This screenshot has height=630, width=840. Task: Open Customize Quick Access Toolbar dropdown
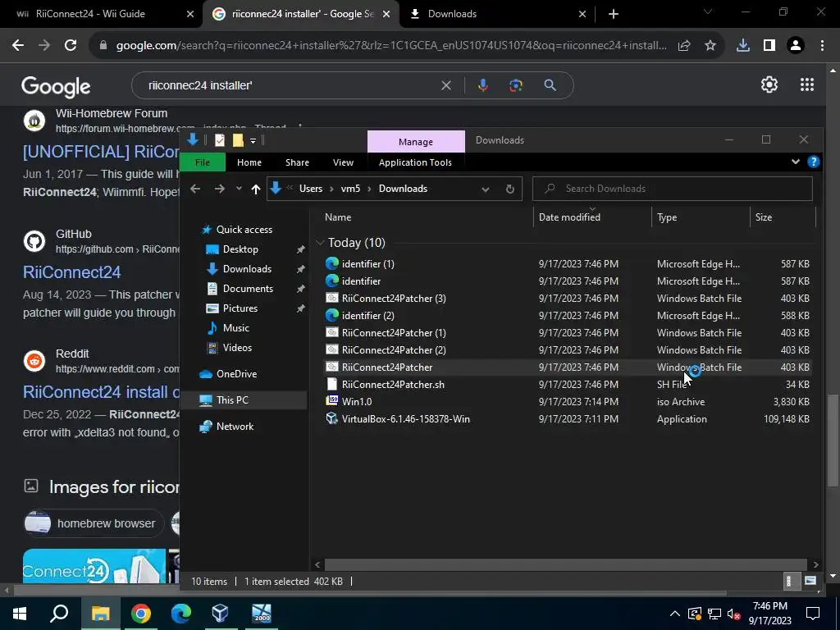click(x=253, y=140)
